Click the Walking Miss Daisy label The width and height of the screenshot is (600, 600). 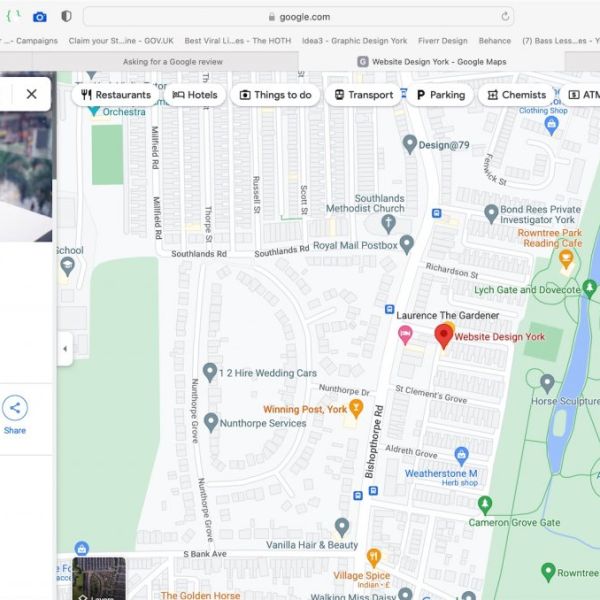click(x=353, y=596)
